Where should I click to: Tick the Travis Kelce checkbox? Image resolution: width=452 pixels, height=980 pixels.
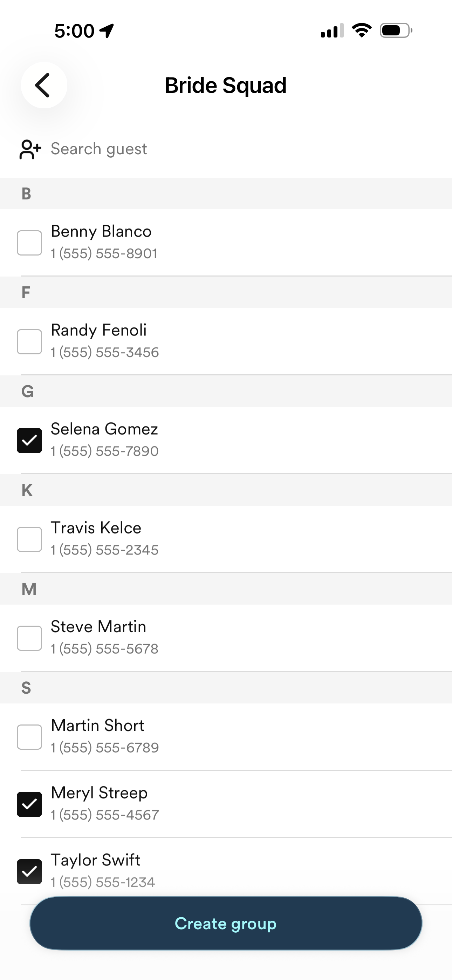(29, 539)
